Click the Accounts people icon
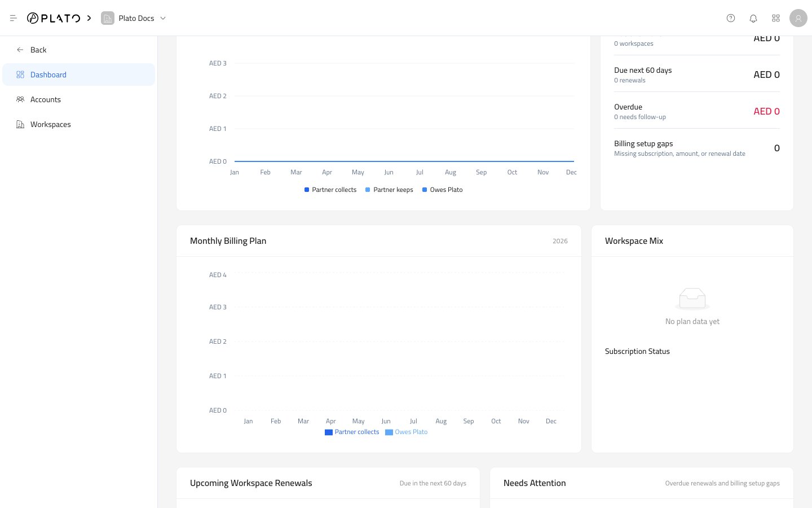This screenshot has height=508, width=812. (x=20, y=99)
